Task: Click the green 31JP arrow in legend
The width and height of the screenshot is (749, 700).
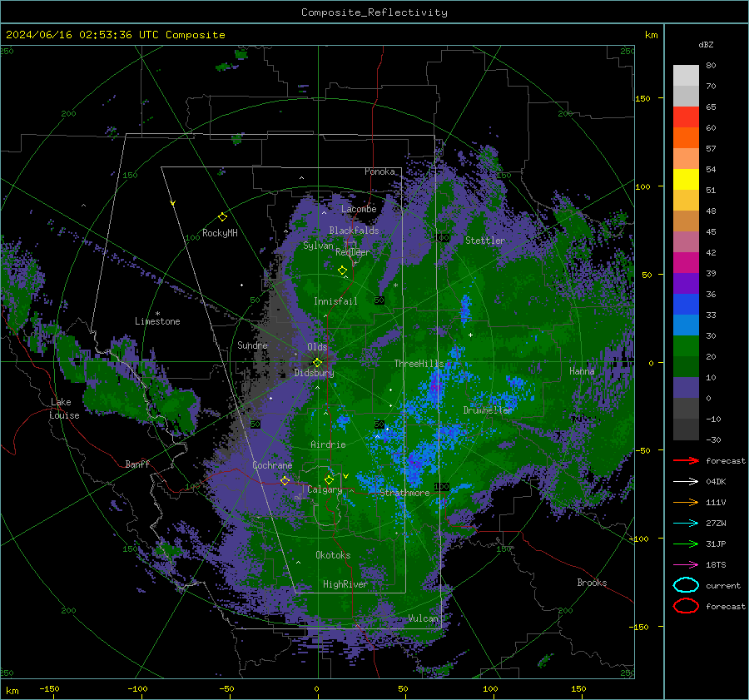Action: (686, 544)
